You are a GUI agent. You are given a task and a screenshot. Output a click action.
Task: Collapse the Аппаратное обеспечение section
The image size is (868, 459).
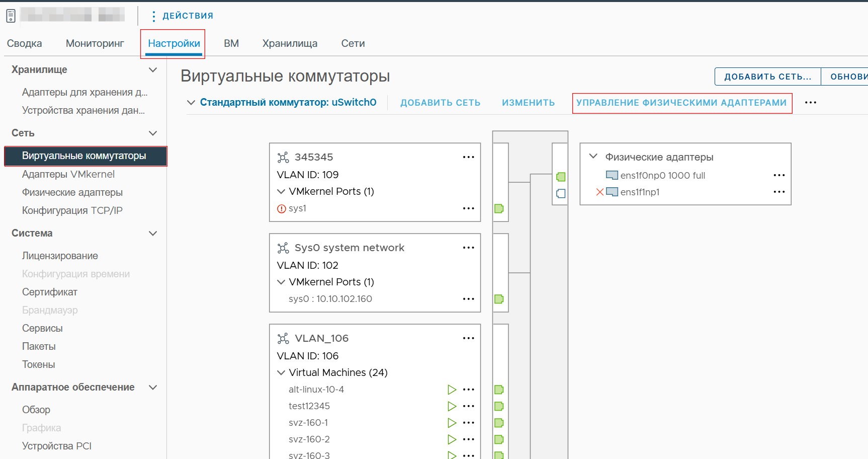(153, 387)
